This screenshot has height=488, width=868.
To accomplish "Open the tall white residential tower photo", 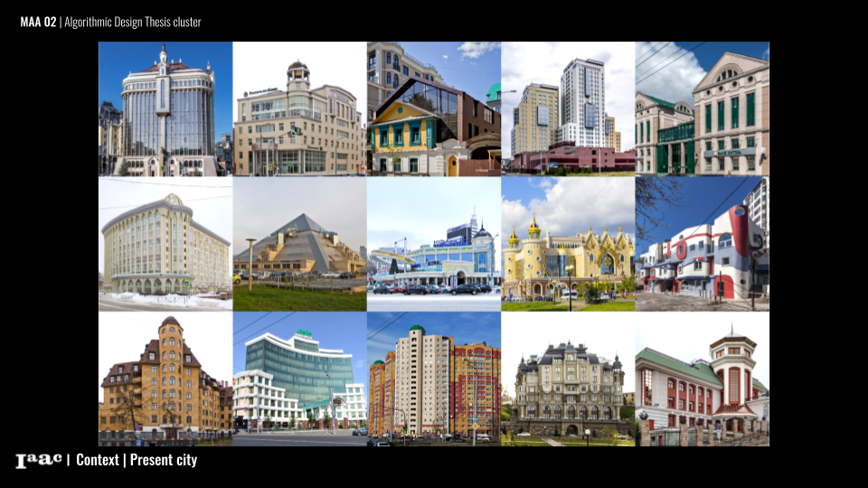I will (568, 109).
